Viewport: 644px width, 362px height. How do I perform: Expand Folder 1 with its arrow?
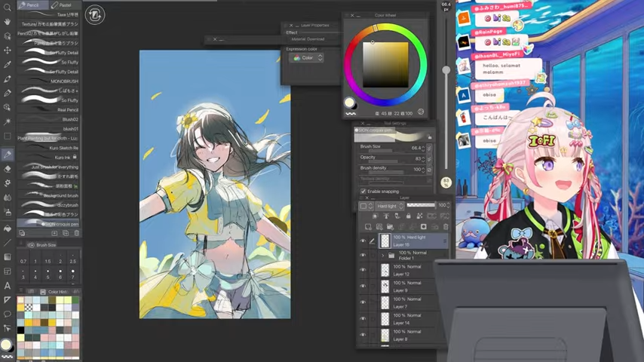(383, 256)
